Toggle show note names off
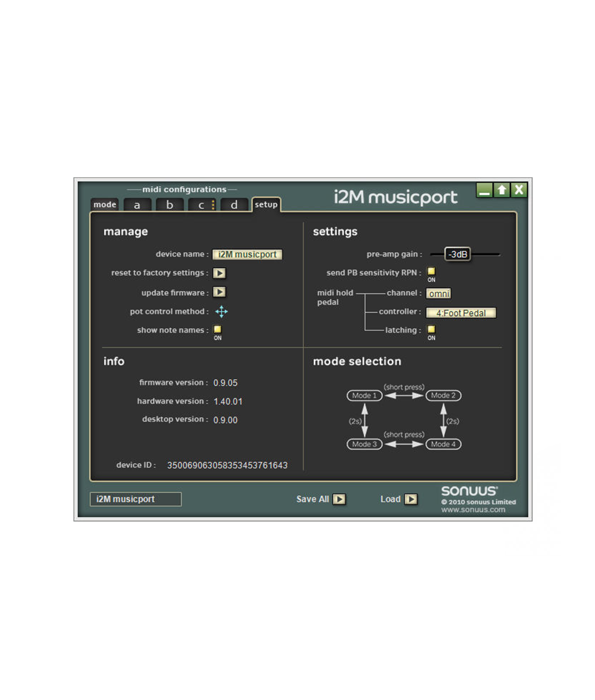The image size is (595, 700). [218, 330]
